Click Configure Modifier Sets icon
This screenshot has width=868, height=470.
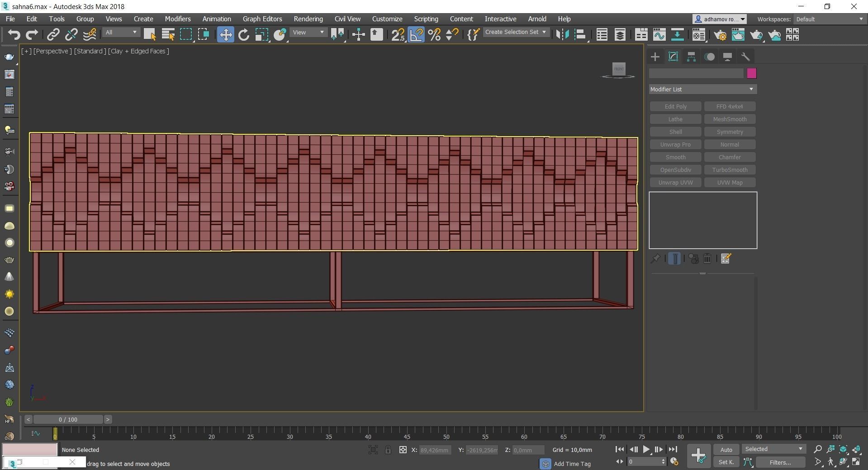(x=726, y=259)
